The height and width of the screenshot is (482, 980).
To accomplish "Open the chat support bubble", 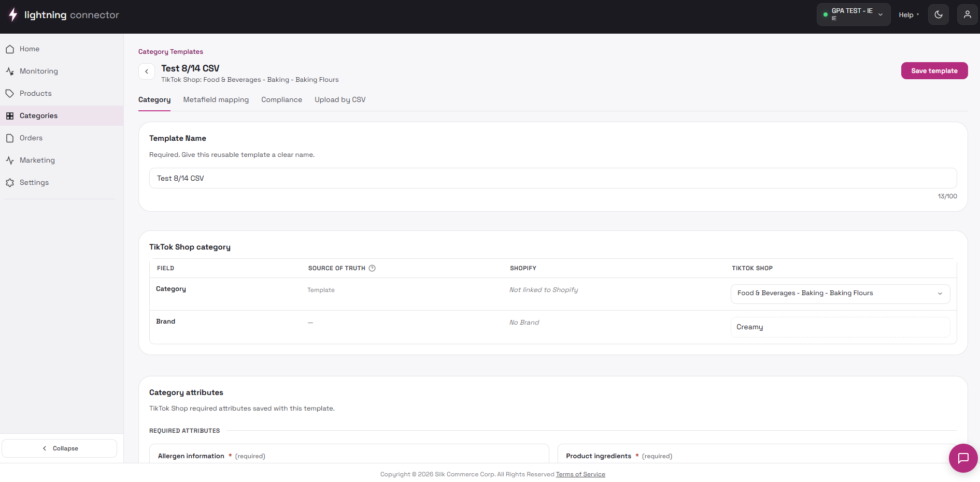I will click(x=963, y=458).
